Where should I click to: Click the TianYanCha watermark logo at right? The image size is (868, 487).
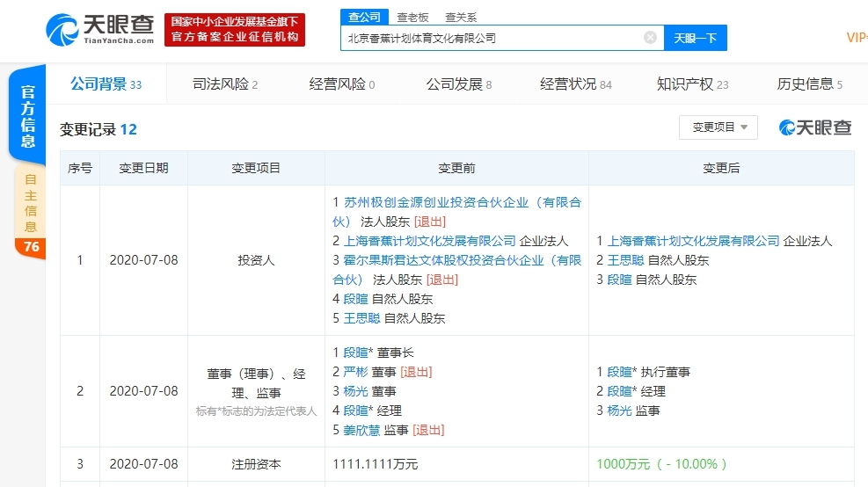coord(815,128)
